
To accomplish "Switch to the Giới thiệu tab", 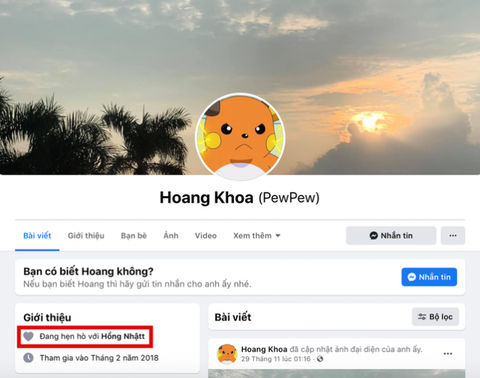I will (86, 236).
